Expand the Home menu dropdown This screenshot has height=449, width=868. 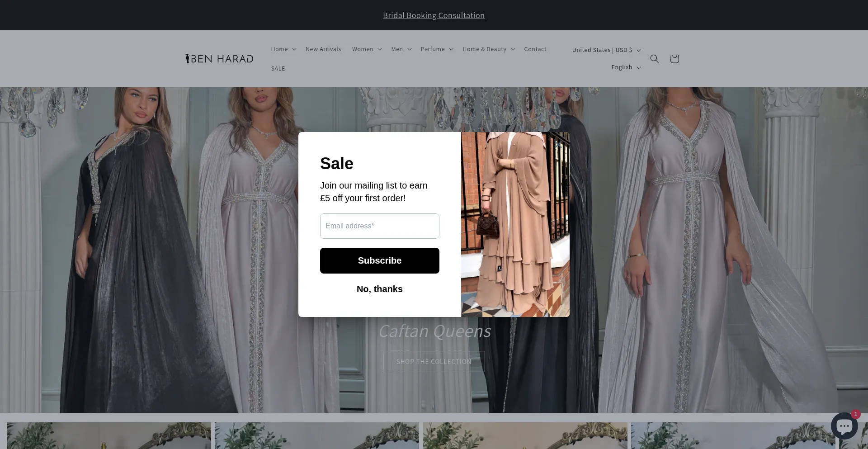(x=283, y=49)
